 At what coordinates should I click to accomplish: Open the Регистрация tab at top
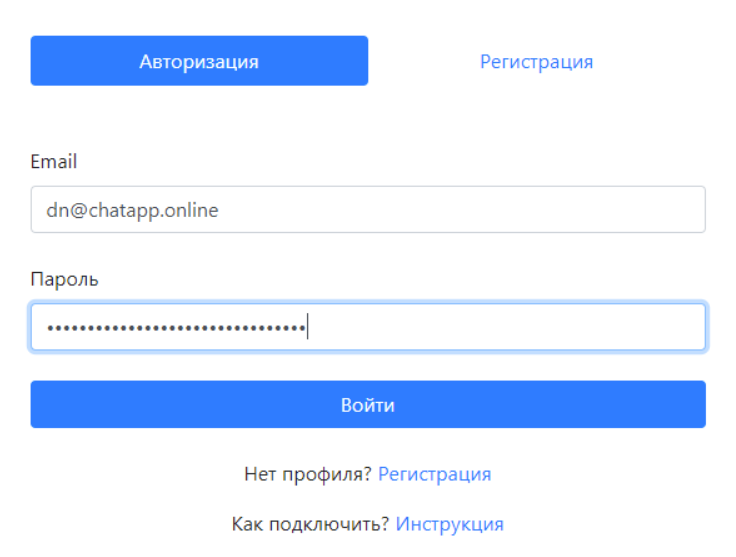(x=536, y=61)
